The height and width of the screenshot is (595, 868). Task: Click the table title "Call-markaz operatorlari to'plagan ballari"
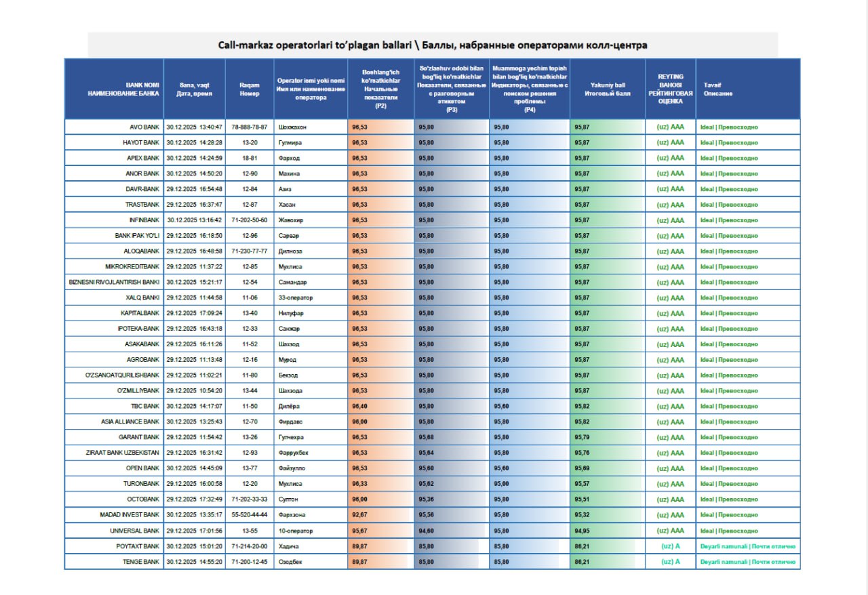(432, 45)
